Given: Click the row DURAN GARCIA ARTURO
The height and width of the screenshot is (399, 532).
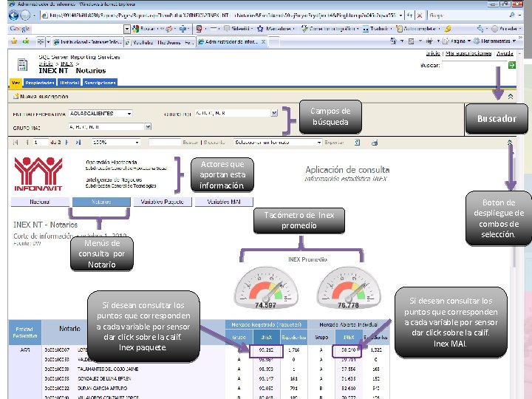Looking at the screenshot, I should click(x=102, y=388).
